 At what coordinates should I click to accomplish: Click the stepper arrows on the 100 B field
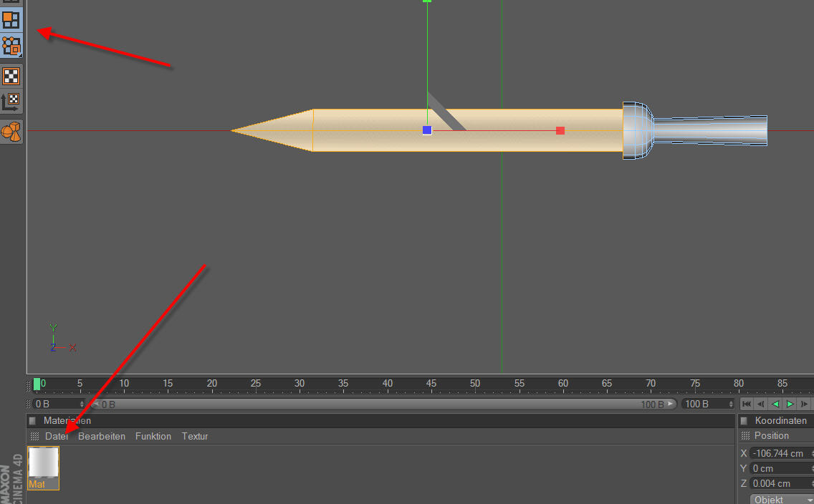click(x=731, y=404)
